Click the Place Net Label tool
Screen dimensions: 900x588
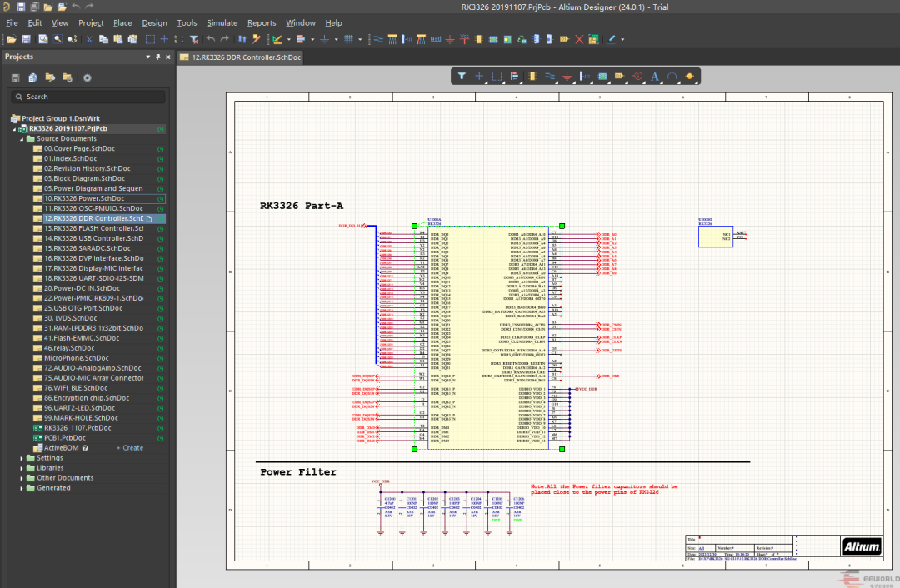coord(436,39)
